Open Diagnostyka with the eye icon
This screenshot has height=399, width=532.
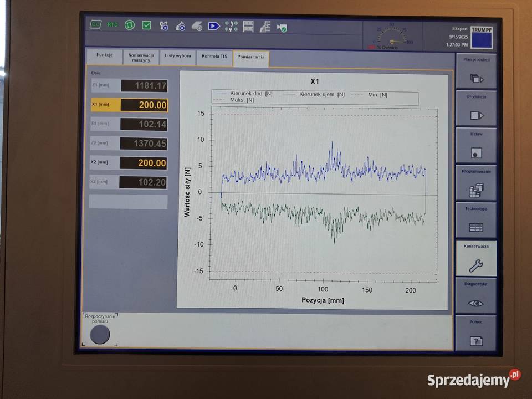click(476, 296)
